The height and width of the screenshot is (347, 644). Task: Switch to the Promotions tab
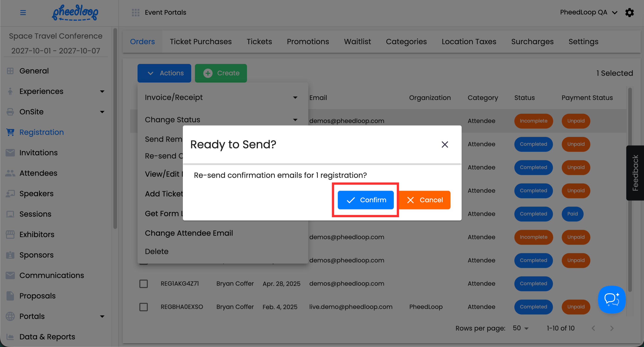click(308, 42)
